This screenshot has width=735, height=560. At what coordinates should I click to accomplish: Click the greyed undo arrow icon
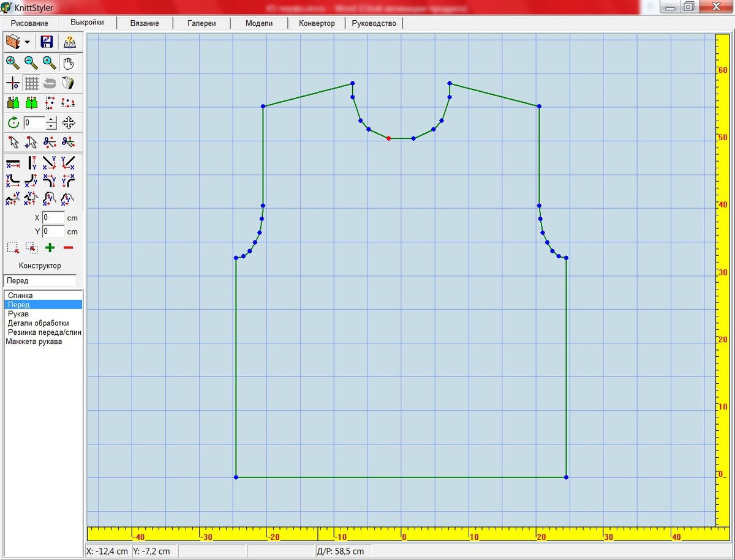point(50,83)
